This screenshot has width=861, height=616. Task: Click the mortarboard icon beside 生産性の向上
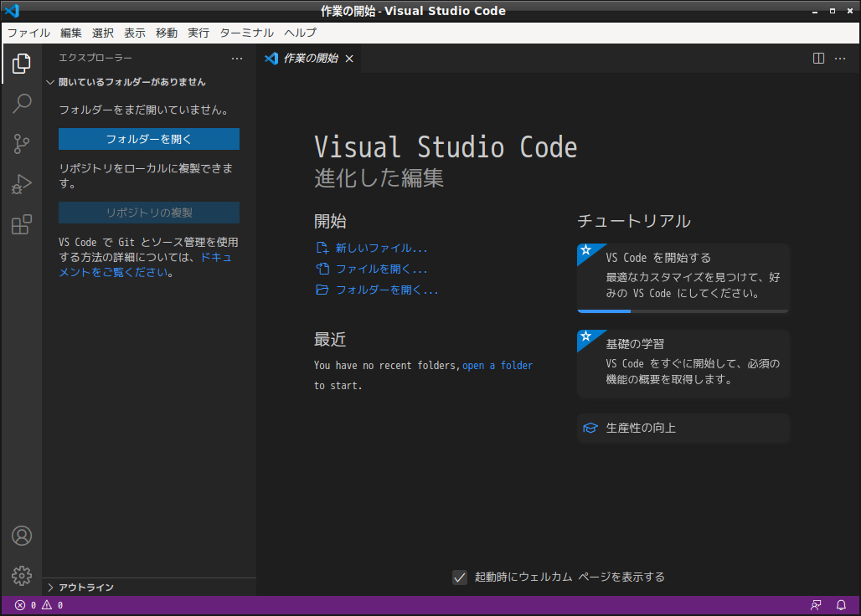click(x=590, y=428)
